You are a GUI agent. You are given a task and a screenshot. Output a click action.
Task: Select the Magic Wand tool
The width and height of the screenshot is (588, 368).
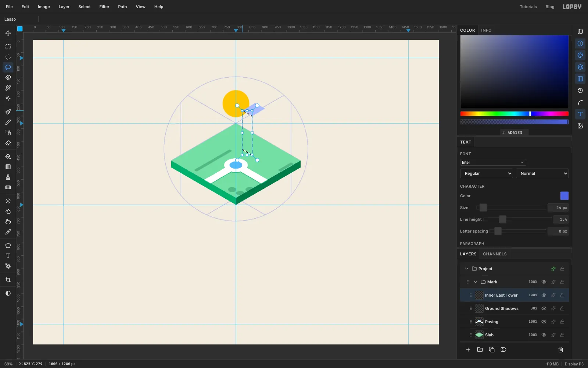[x=8, y=88]
